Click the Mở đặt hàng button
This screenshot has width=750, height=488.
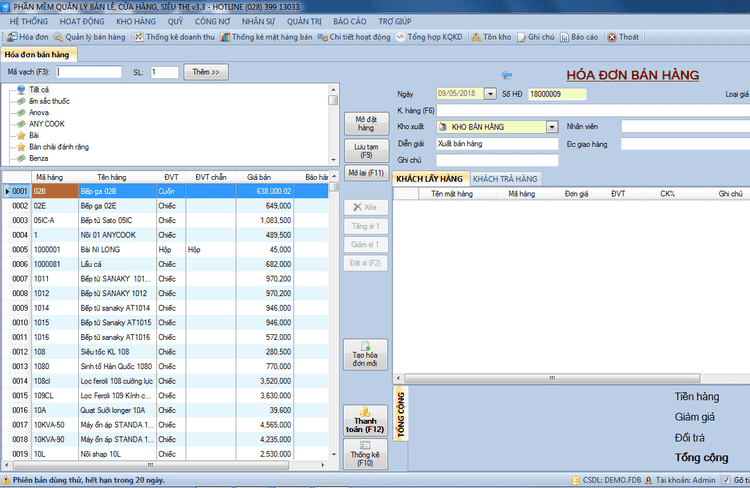click(366, 123)
